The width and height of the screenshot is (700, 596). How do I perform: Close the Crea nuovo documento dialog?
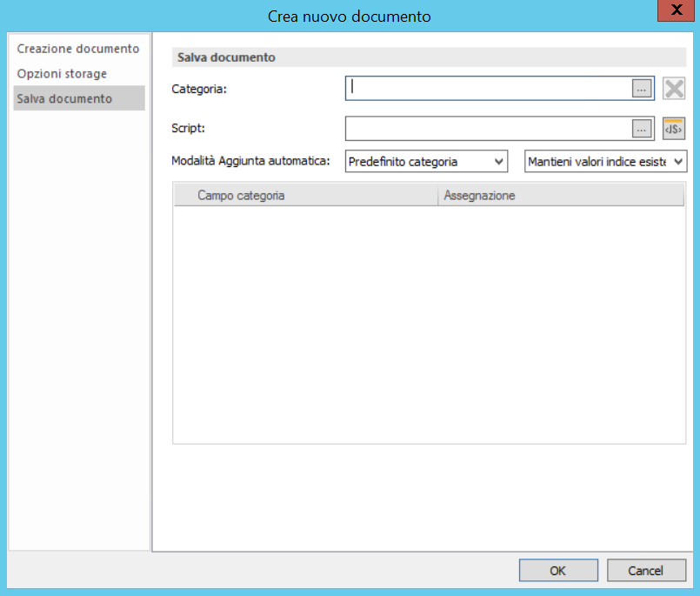[x=676, y=10]
